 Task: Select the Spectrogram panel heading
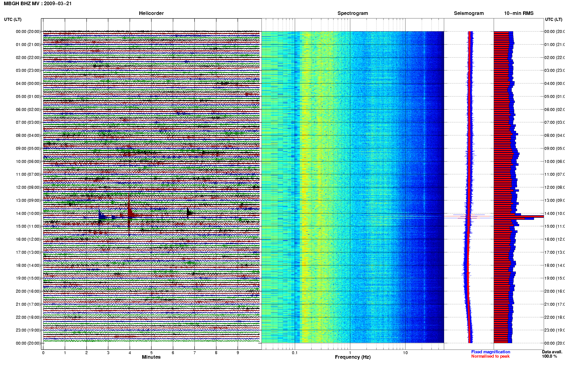click(x=353, y=13)
